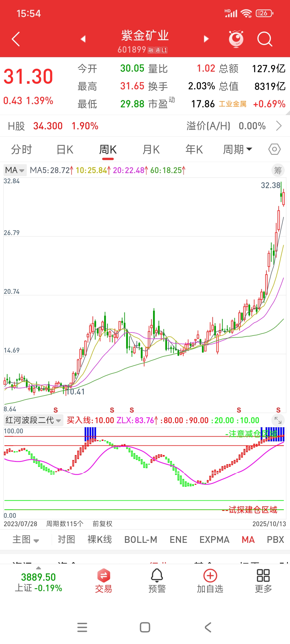Tap 周期数115个 period count label
This screenshot has height=644, width=290.
(x=65, y=524)
